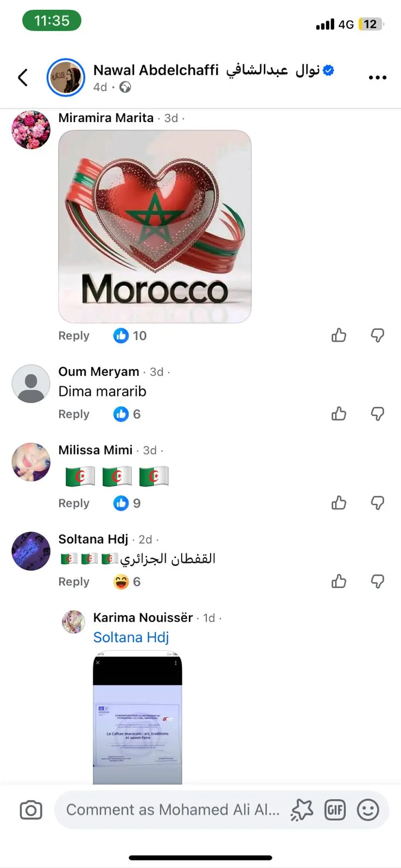Tap the back arrow icon
This screenshot has height=868, width=401.
23,78
